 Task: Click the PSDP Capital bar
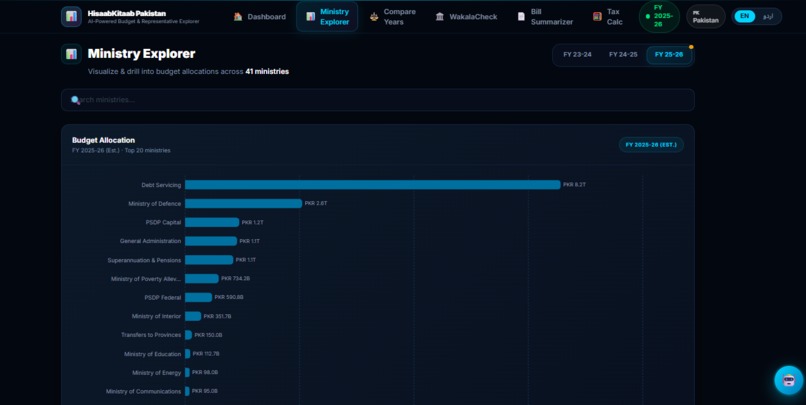pos(212,223)
